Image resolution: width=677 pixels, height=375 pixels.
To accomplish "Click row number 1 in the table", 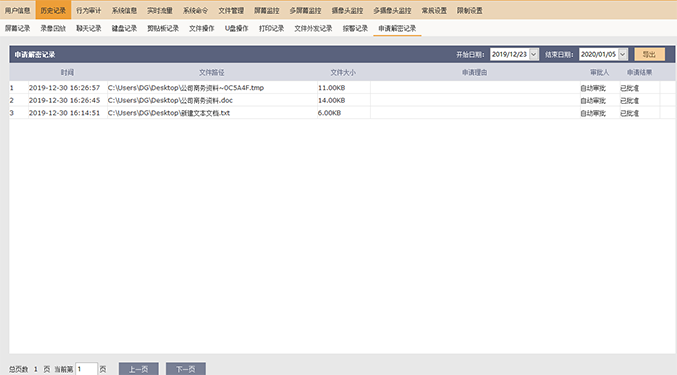I will [x=12, y=88].
